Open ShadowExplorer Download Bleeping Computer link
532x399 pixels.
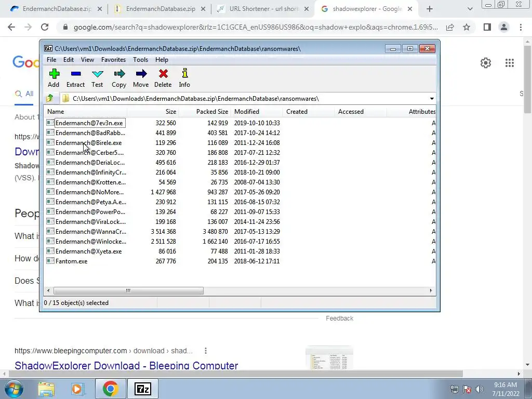pyautogui.click(x=126, y=365)
